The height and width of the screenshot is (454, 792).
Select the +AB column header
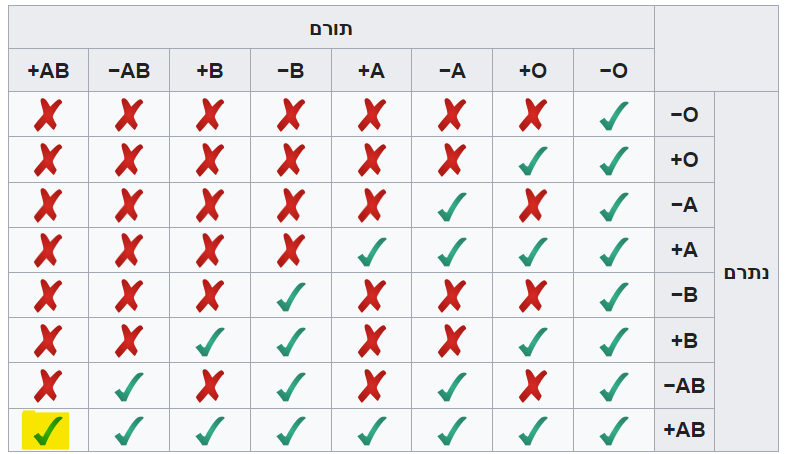click(48, 71)
